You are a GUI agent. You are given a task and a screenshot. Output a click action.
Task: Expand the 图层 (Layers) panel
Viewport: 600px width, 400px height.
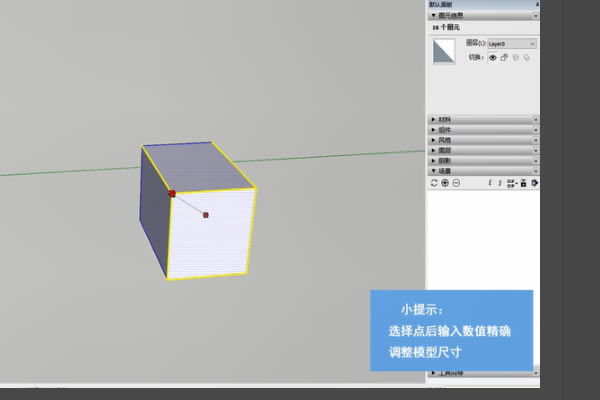point(434,150)
